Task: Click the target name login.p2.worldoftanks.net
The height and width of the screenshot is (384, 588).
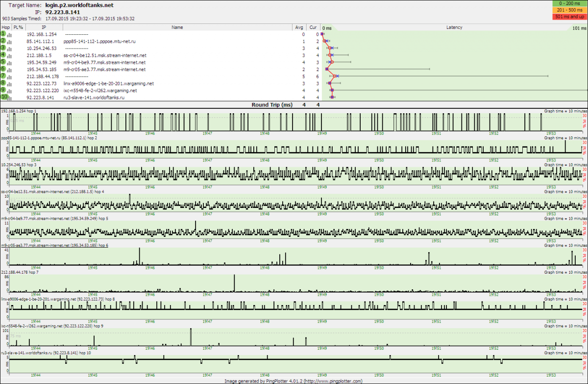Action: pos(79,4)
